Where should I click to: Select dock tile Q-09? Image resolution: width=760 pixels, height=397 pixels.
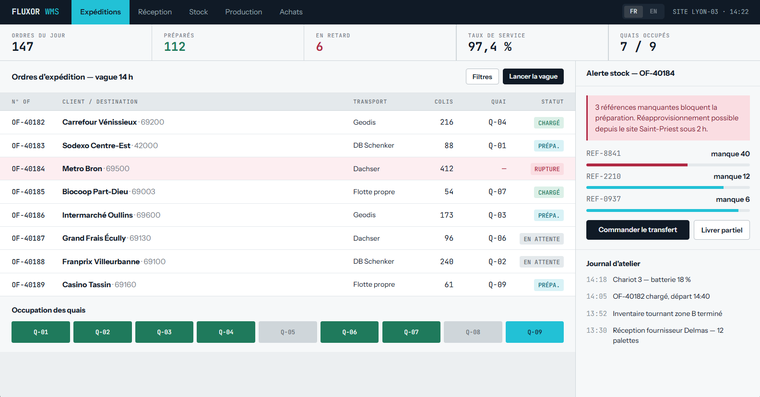click(x=535, y=332)
